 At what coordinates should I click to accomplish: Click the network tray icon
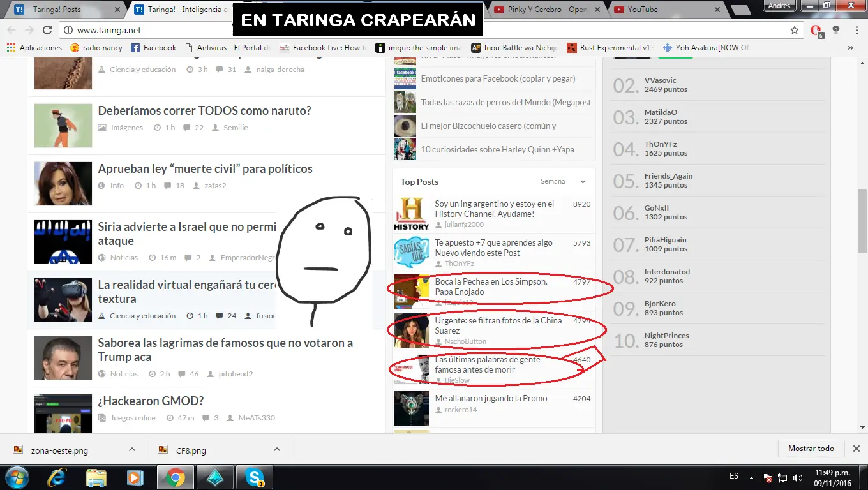click(x=783, y=478)
